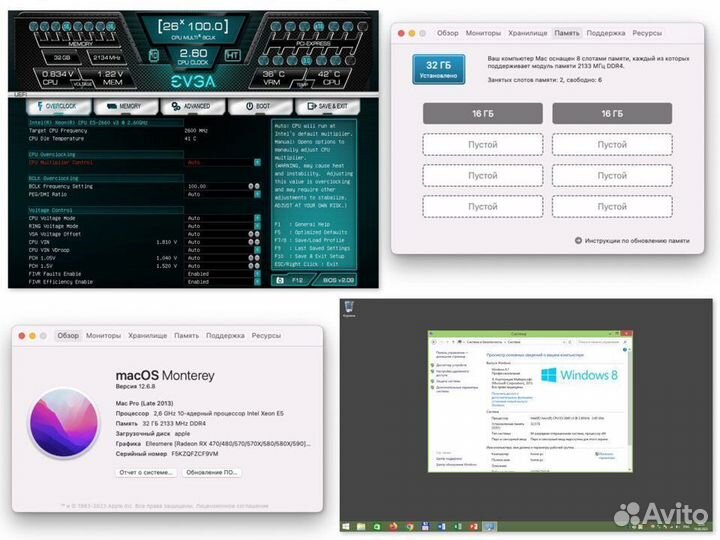
Task: Open Мониторы tab in macOS Monterey window
Action: coord(103,336)
